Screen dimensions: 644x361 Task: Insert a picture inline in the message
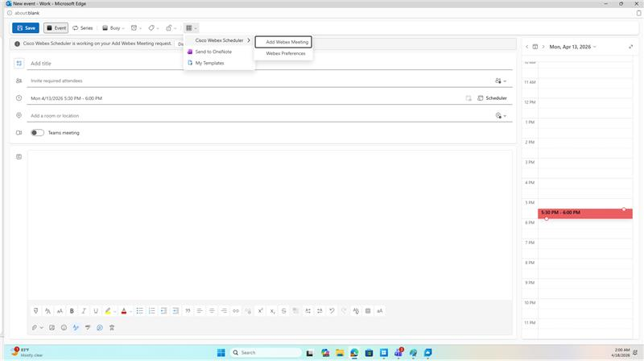pos(52,328)
